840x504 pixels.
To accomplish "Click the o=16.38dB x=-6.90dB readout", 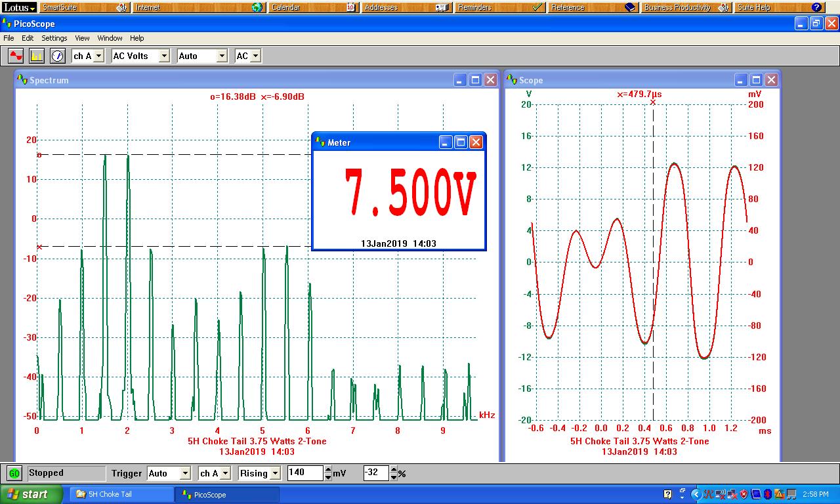I will (x=257, y=96).
